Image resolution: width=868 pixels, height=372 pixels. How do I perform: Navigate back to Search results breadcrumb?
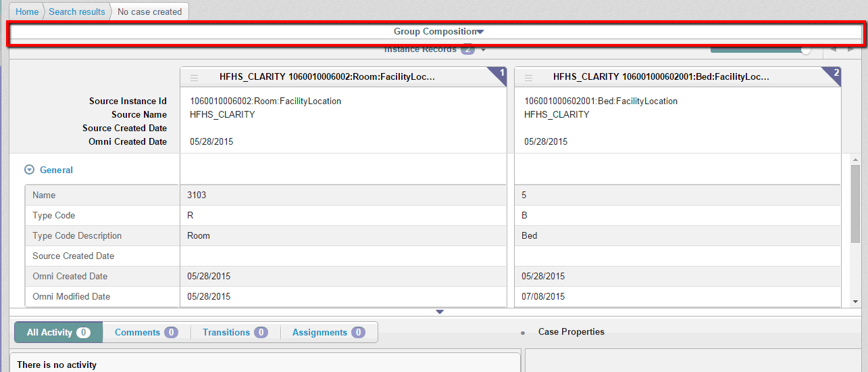(77, 11)
